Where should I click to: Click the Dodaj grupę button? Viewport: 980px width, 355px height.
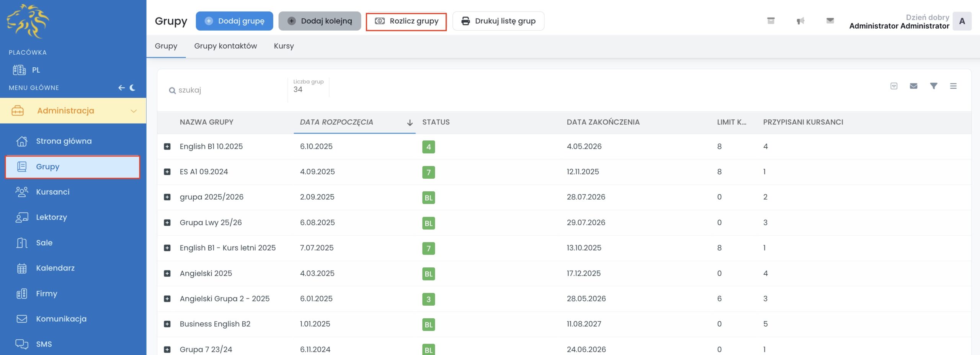[234, 21]
